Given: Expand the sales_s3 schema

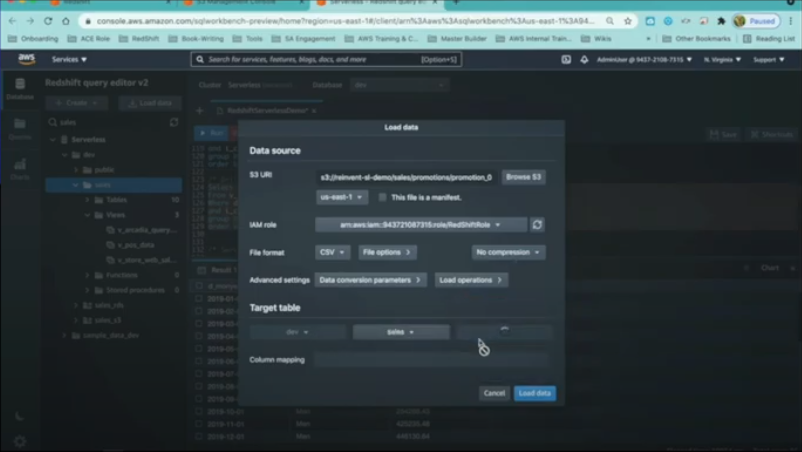Looking at the screenshot, I should tap(76, 320).
